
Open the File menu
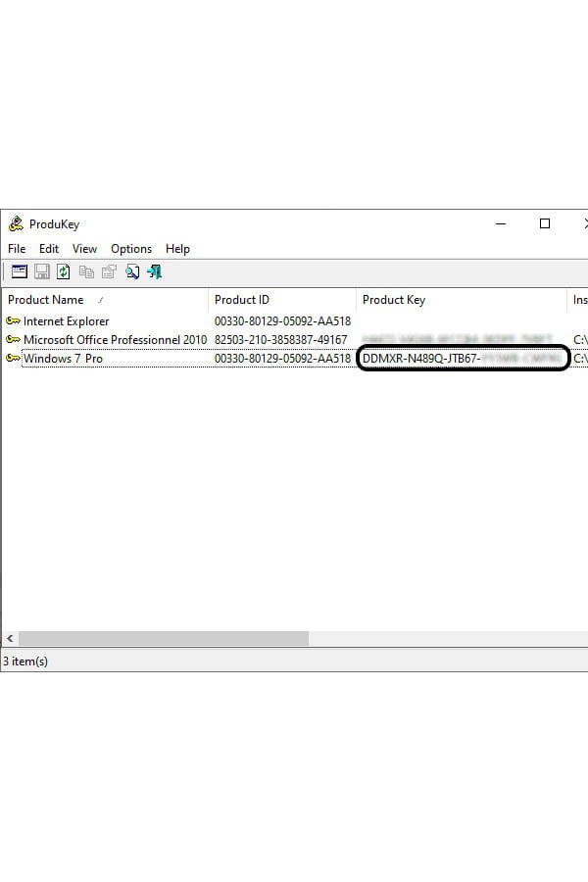[17, 249]
